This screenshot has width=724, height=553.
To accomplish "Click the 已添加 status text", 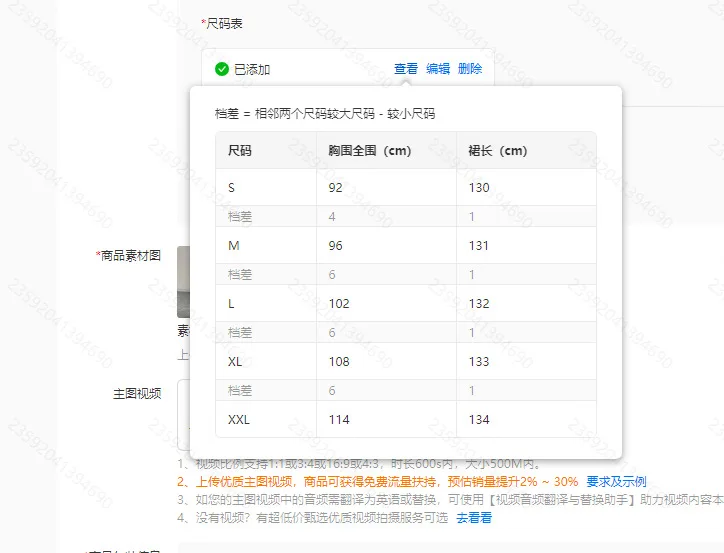I will point(252,70).
